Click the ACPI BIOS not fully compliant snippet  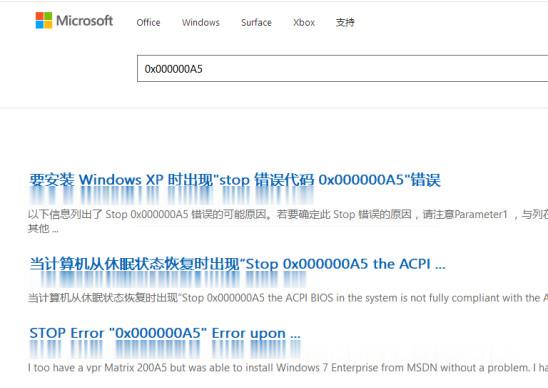(288, 298)
